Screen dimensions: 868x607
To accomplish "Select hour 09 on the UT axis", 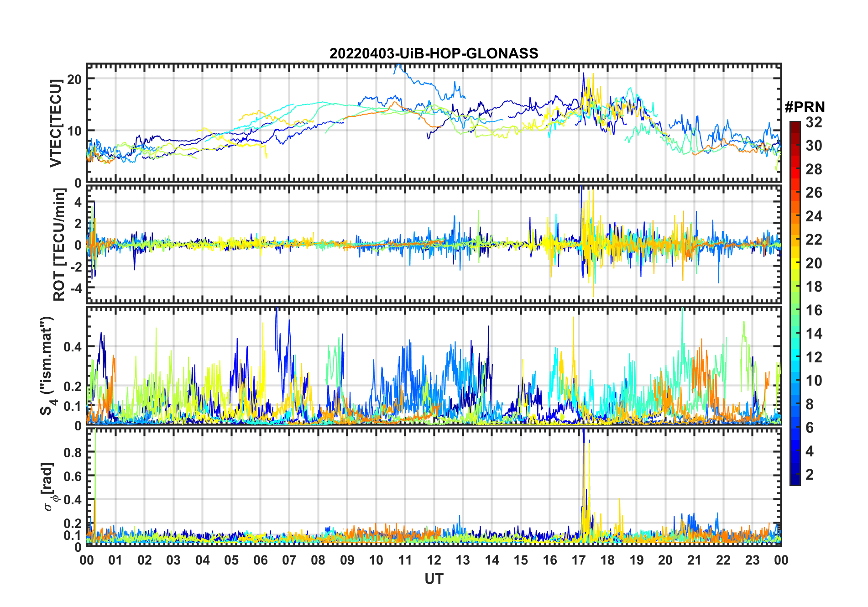I will [347, 560].
